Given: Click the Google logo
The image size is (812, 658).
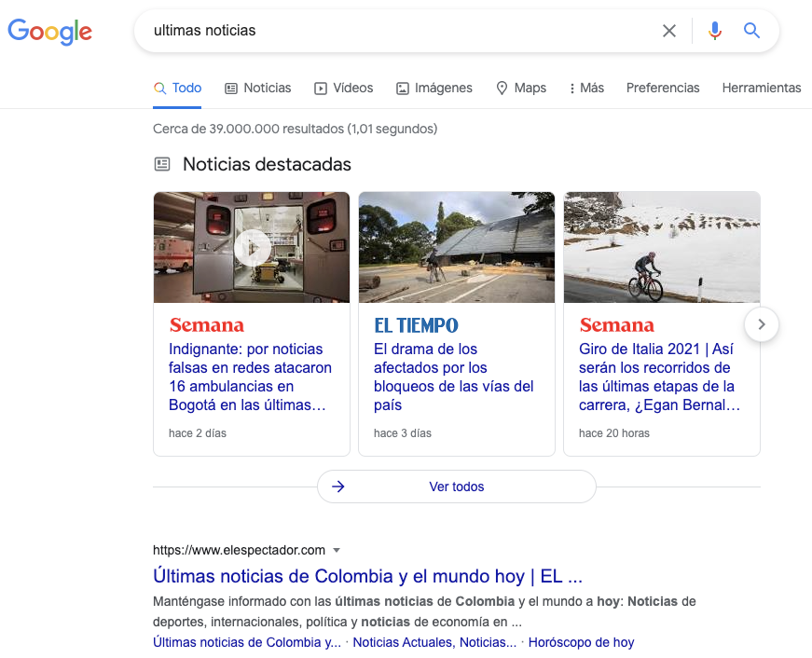Looking at the screenshot, I should click(49, 31).
